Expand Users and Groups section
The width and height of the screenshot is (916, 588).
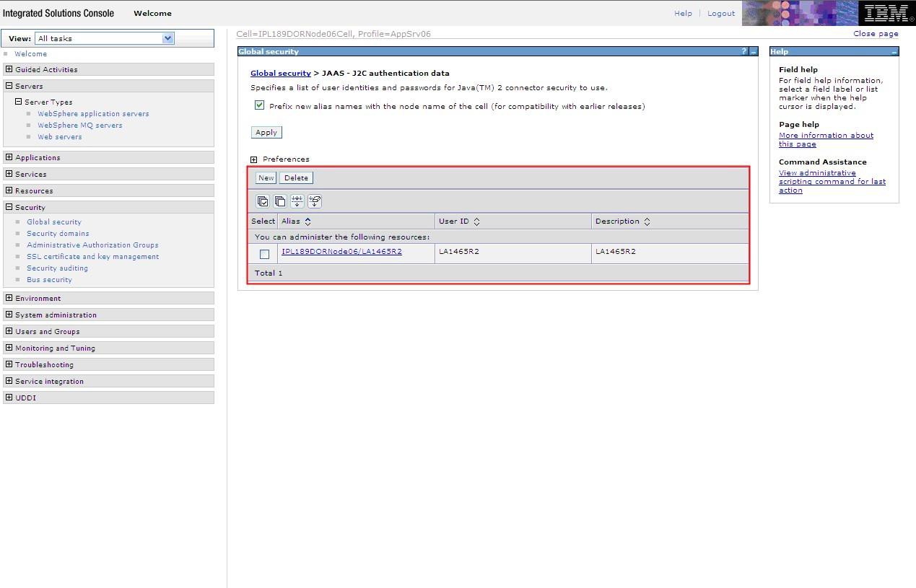click(x=9, y=331)
